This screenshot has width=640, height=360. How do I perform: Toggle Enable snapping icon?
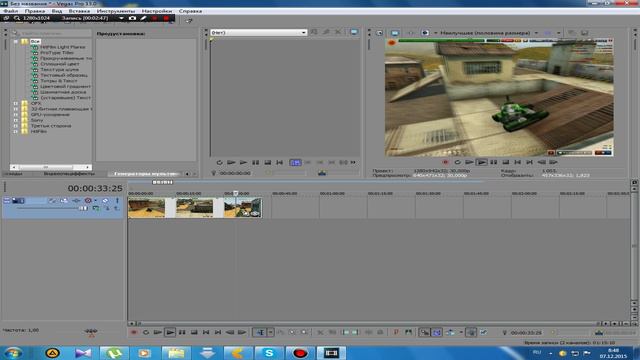click(x=425, y=333)
